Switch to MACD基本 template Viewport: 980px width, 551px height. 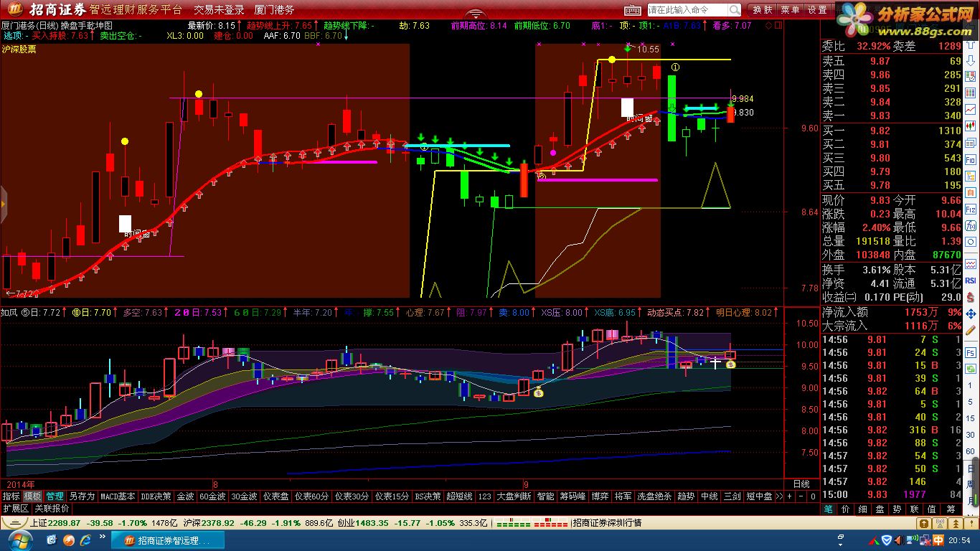pos(118,496)
